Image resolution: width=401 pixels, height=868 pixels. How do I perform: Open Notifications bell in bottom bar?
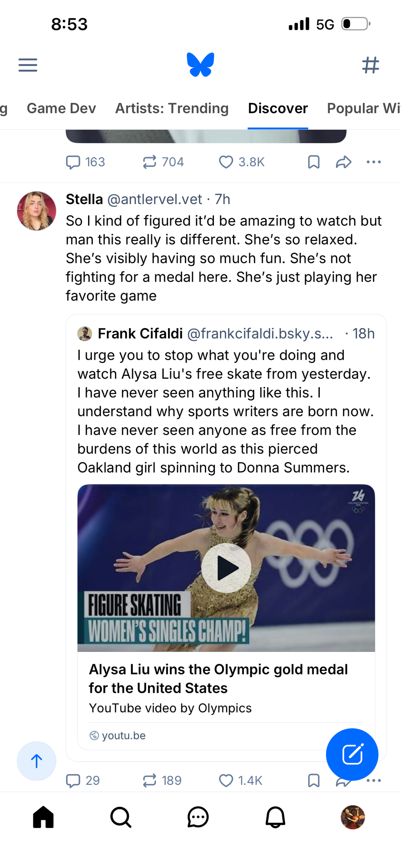point(275,818)
